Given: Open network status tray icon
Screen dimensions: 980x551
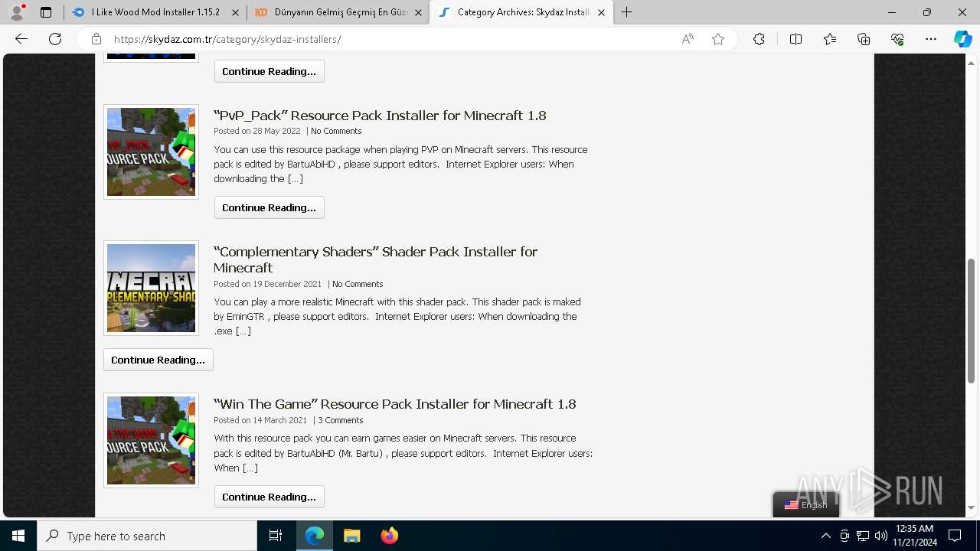Looking at the screenshot, I should point(863,536).
